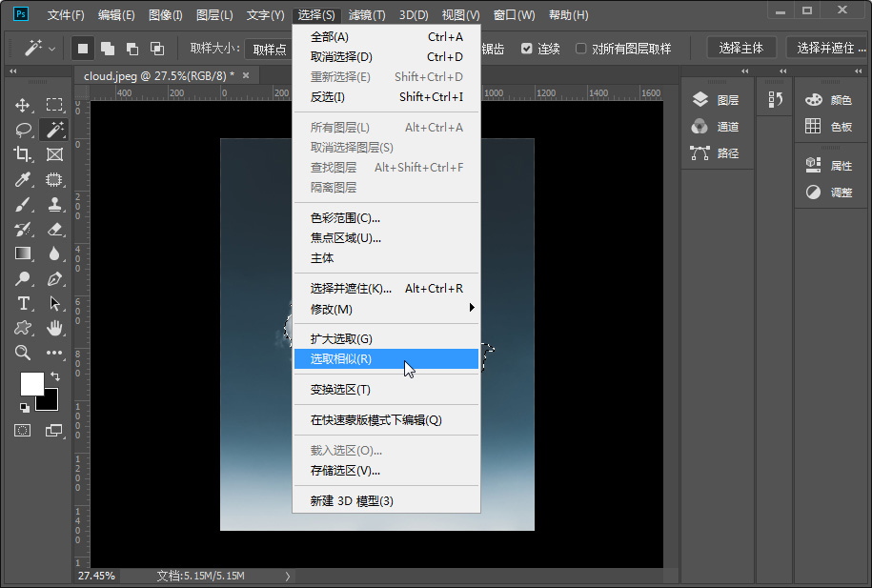Open the 颜色 panel

point(829,100)
